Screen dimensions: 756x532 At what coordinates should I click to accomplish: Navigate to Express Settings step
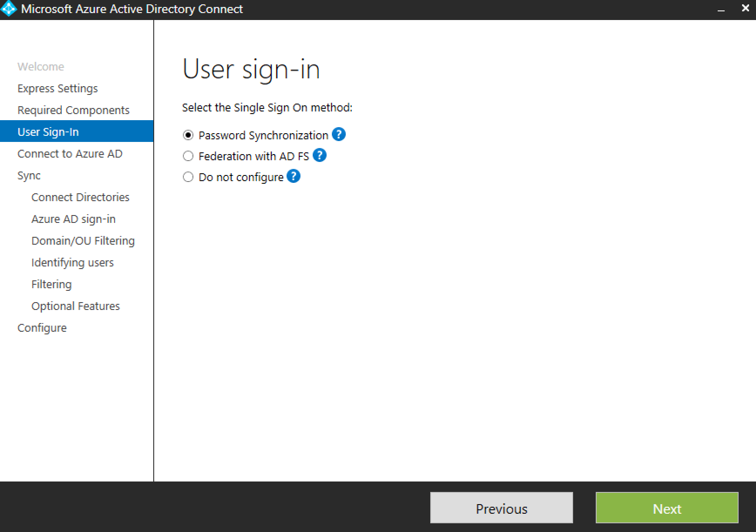(57, 88)
